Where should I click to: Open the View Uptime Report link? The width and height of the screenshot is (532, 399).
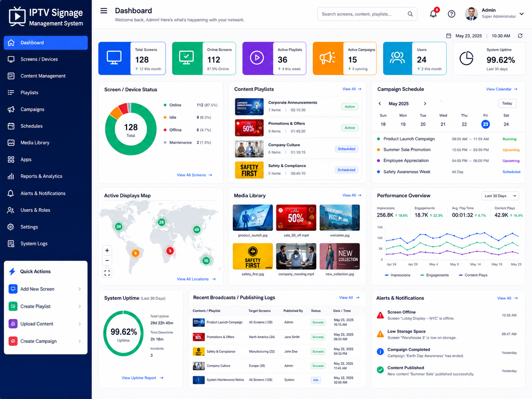coord(143,378)
